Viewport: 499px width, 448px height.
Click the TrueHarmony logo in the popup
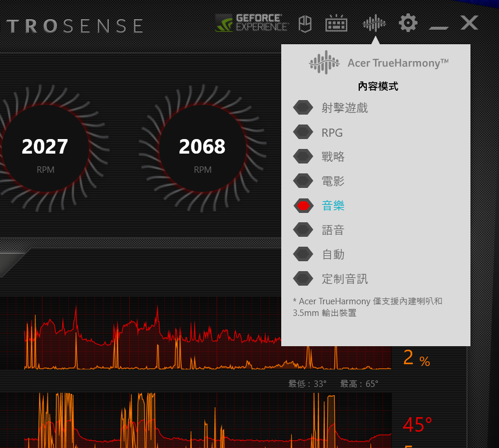pos(324,62)
